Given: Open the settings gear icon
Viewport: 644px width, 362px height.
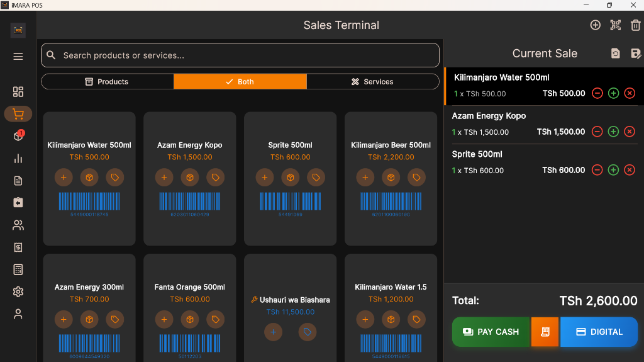Looking at the screenshot, I should 18,291.
